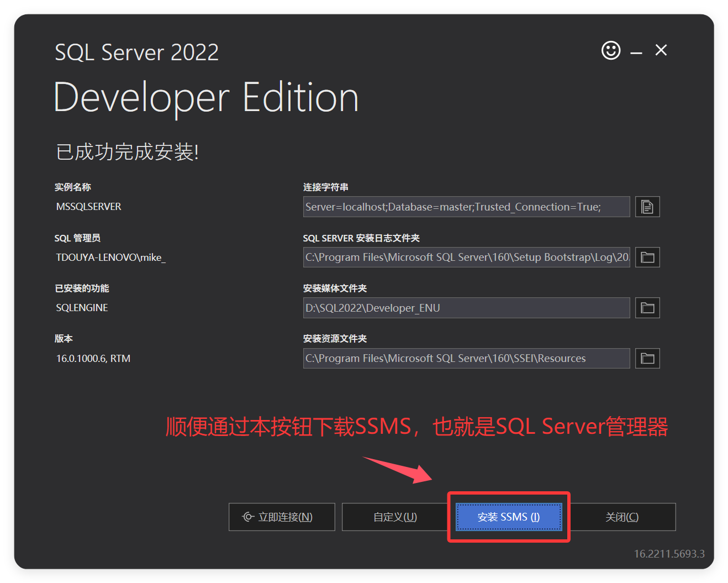Viewport: 728px width, 583px height.
Task: Click the 安装资源文件夹 label
Action: [335, 339]
